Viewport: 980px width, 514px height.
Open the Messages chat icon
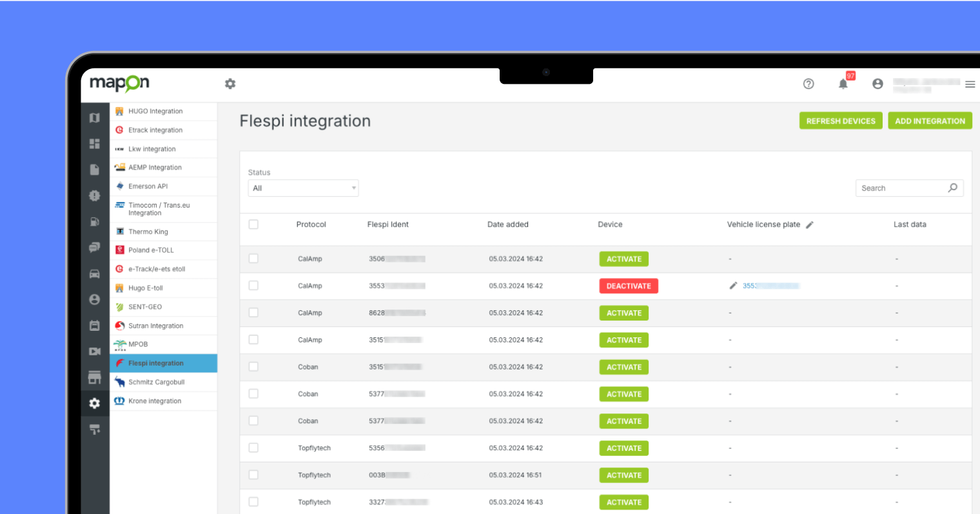click(x=95, y=247)
